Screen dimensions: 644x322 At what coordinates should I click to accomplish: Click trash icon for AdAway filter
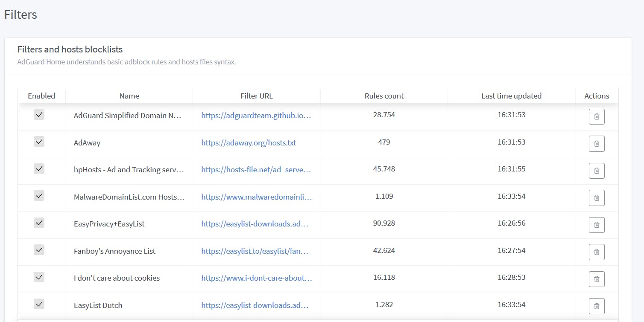pos(597,144)
